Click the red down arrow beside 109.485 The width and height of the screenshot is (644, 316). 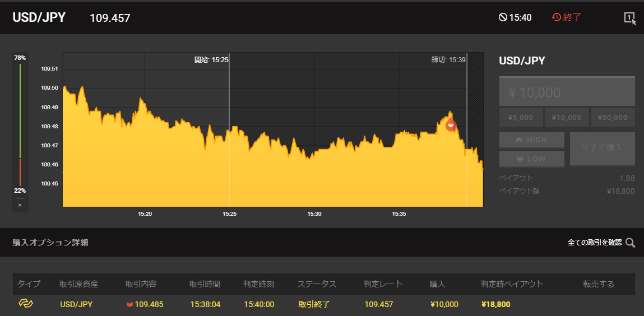[x=129, y=304]
